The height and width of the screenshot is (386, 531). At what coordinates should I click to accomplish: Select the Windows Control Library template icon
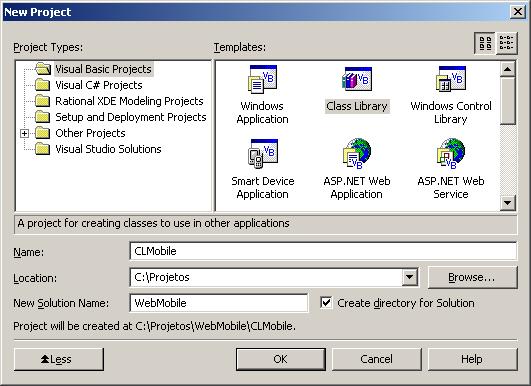451,79
